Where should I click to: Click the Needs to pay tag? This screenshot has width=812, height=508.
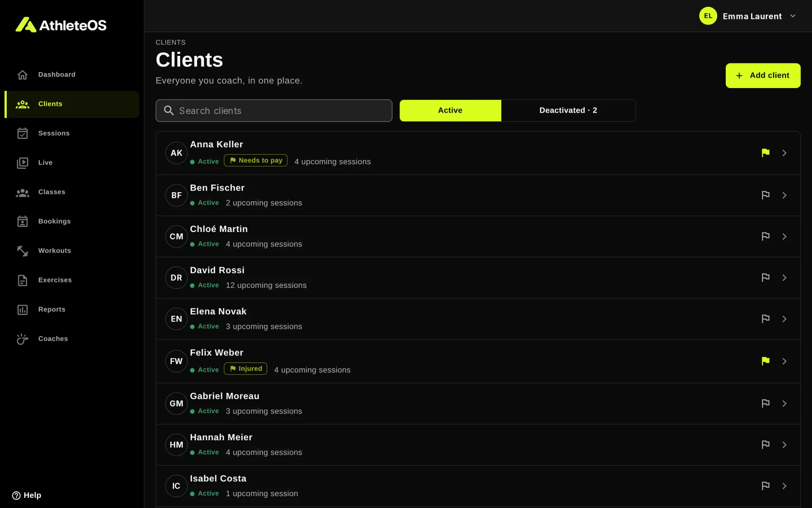point(256,160)
